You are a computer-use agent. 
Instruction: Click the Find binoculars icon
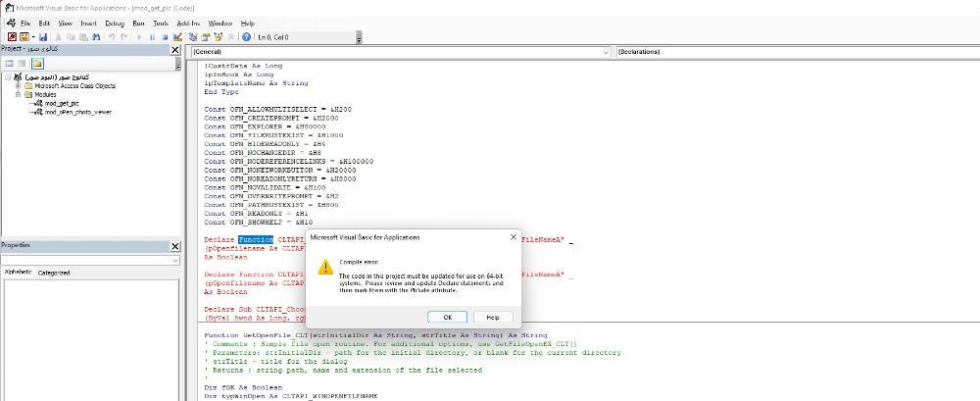pos(96,37)
